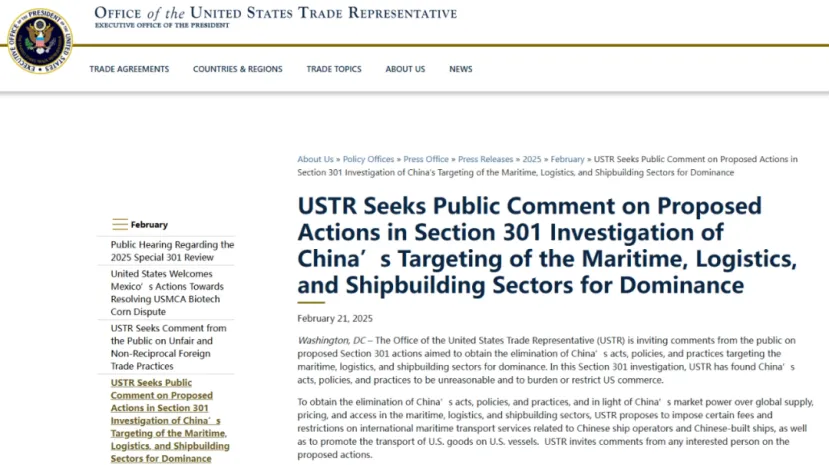Open Unfair and Non-Reciprocal Foreign Trade Practices article
This screenshot has height=465, width=830.
[168, 347]
